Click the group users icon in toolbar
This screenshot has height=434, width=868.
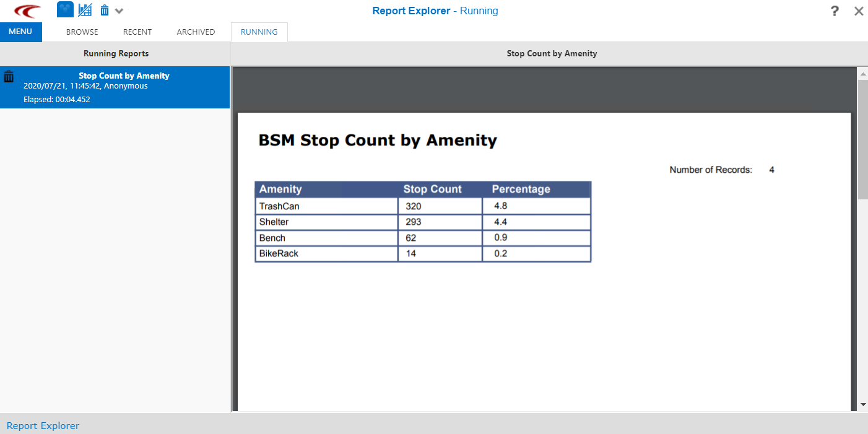64,9
